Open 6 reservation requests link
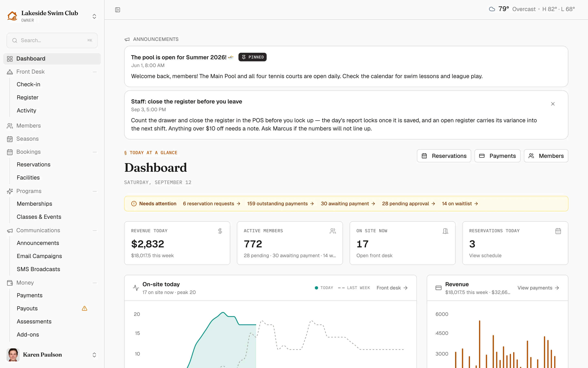The width and height of the screenshot is (588, 368). 212,204
